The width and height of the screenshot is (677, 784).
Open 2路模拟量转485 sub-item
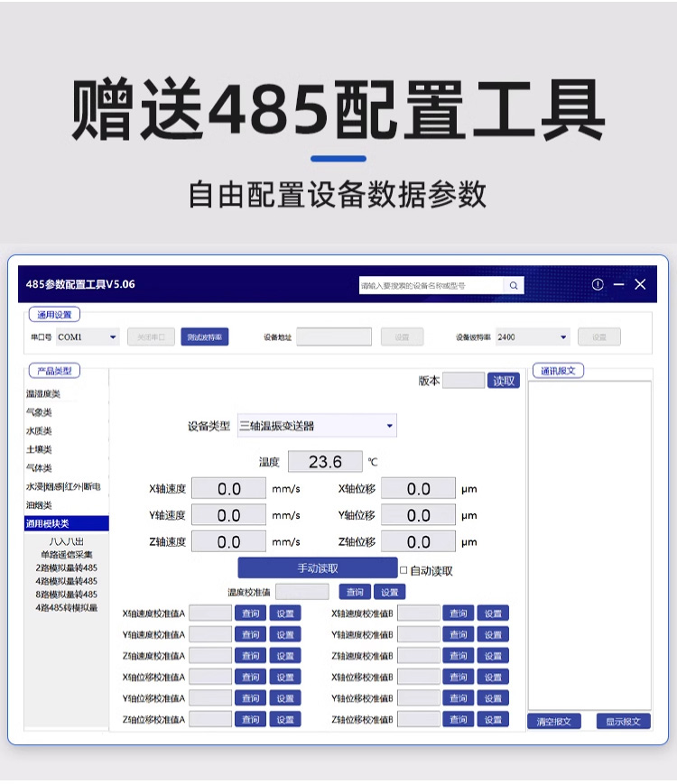click(66, 567)
